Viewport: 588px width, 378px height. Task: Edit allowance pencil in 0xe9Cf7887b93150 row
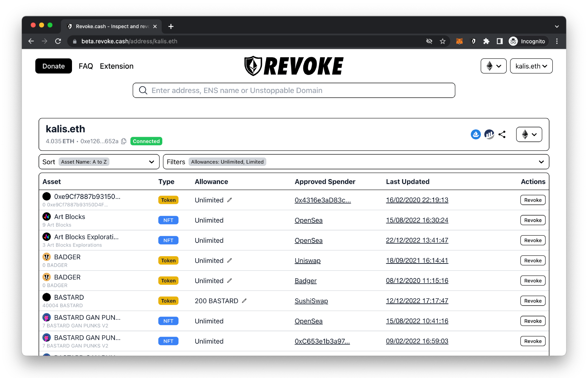tap(229, 200)
